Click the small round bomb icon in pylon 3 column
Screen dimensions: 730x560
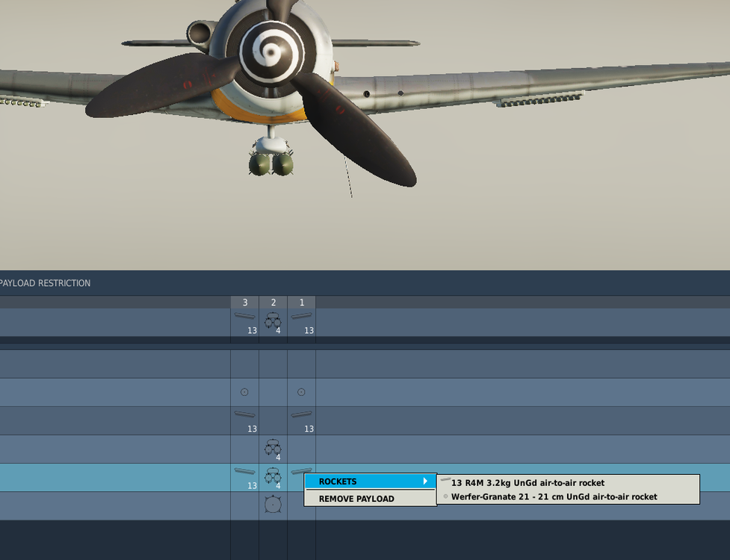244,391
